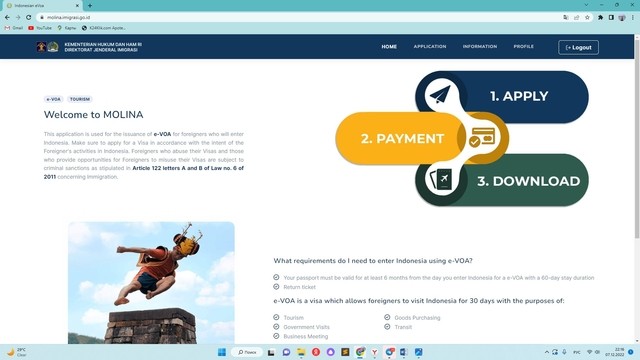Open Chrome three-dot menu
Viewport: 640px width, 360px height.
(x=633, y=18)
